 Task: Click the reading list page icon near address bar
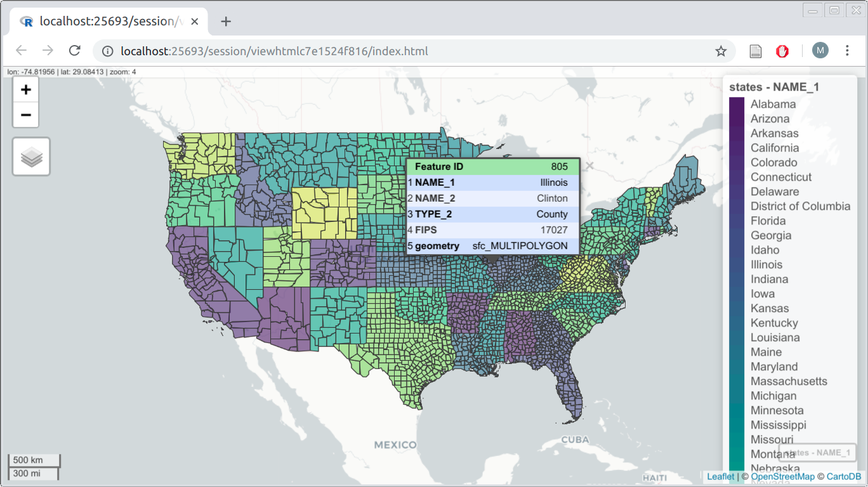(x=755, y=51)
